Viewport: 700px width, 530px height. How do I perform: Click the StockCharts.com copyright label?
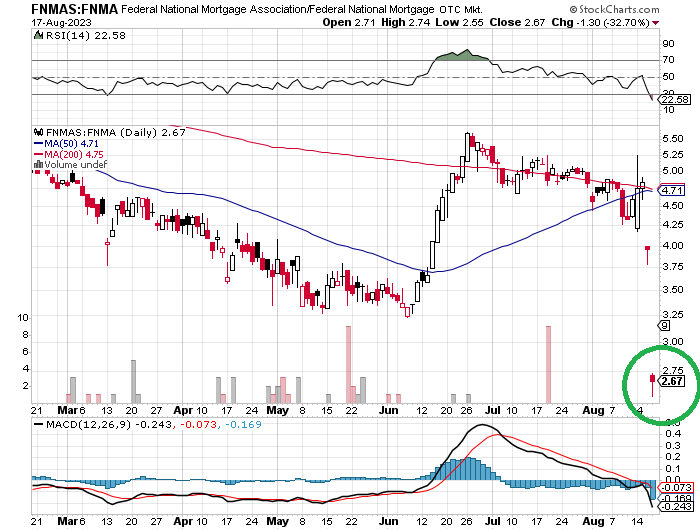point(615,9)
